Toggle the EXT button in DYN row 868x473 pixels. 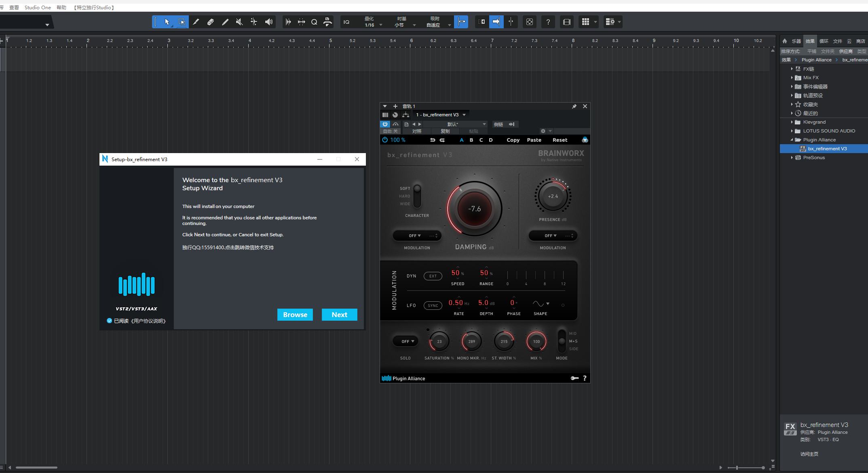click(433, 276)
